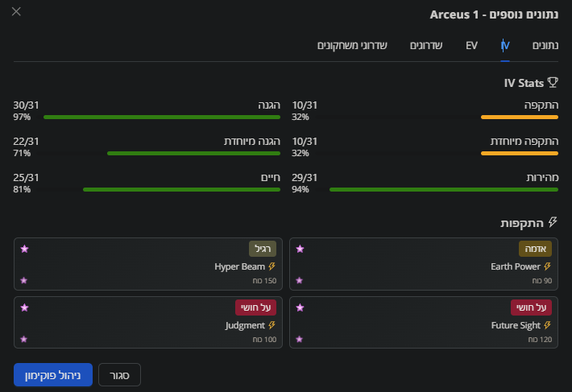Go to the שדרוגים tab
The height and width of the screenshot is (392, 572).
425,45
